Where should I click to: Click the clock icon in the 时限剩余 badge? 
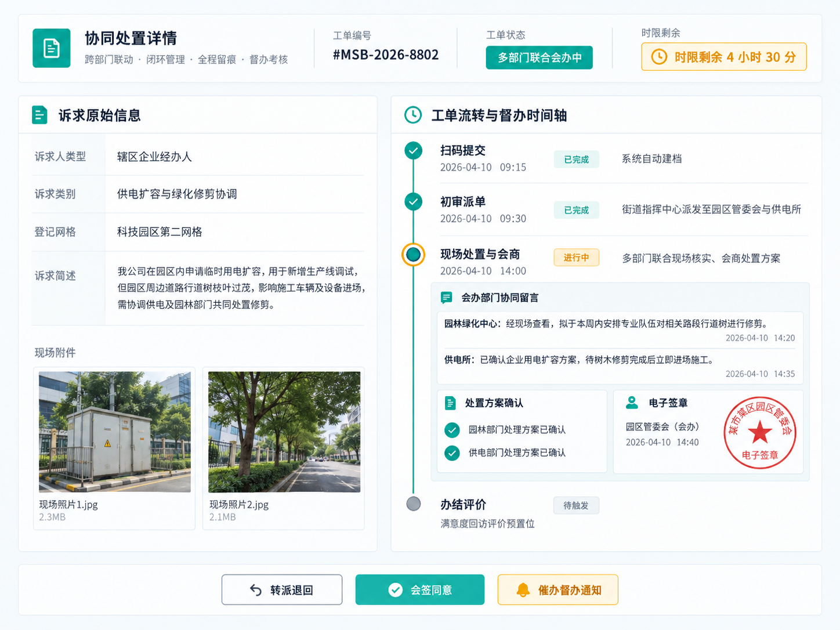click(659, 57)
